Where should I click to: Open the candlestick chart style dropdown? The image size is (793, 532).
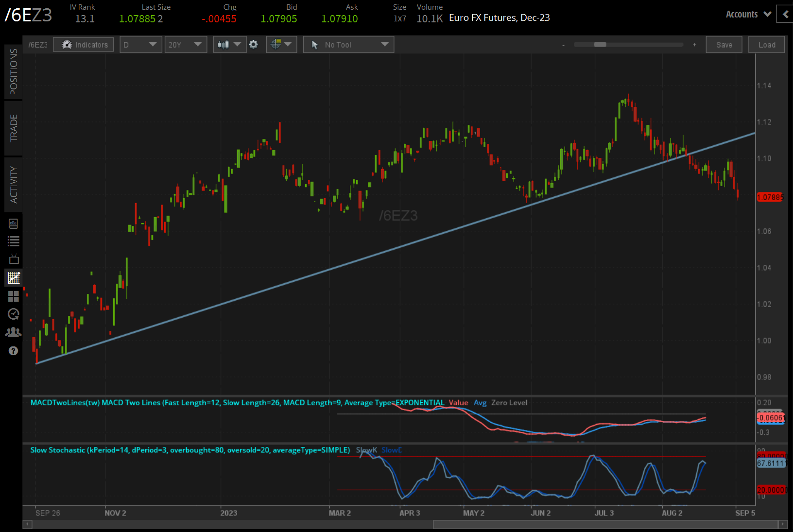[229, 45]
